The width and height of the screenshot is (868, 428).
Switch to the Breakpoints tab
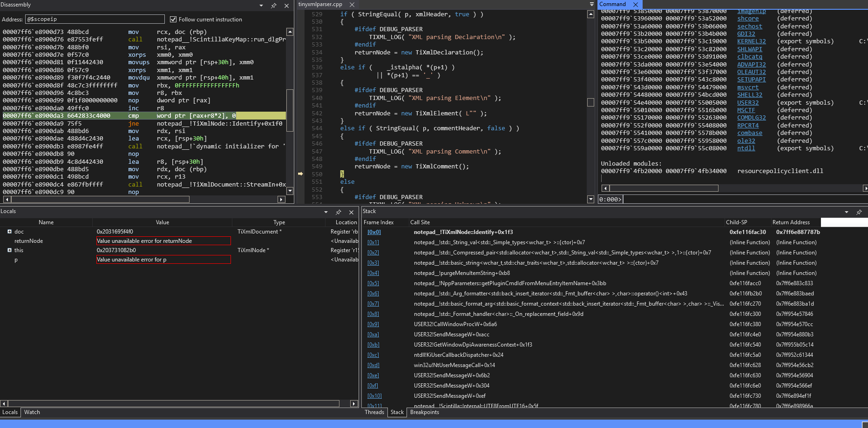[x=424, y=412]
